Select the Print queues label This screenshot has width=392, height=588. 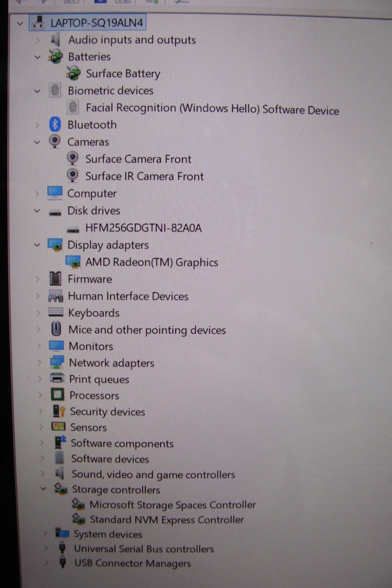[99, 379]
